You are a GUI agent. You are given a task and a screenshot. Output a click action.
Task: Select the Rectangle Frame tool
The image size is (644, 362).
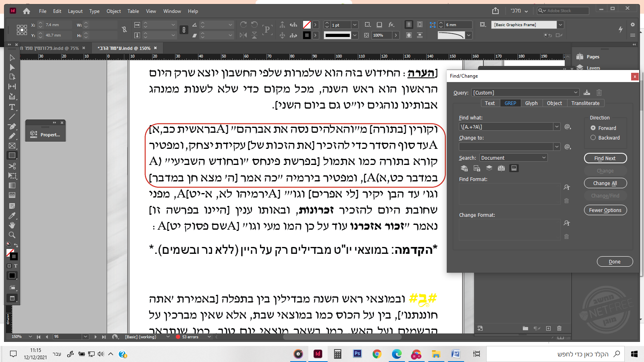pos(12,146)
